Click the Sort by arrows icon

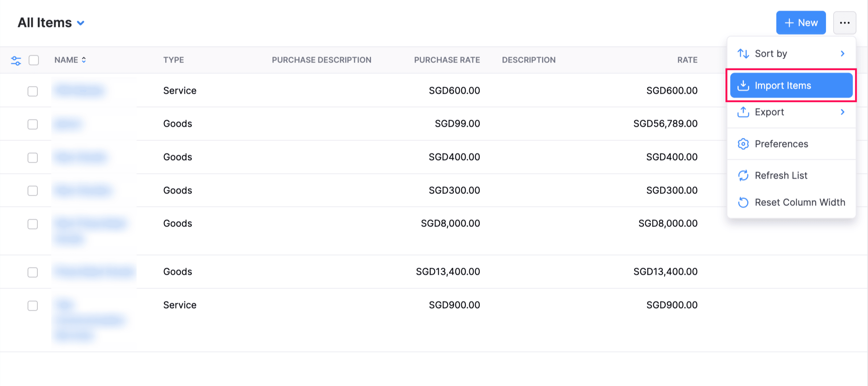pyautogui.click(x=744, y=53)
